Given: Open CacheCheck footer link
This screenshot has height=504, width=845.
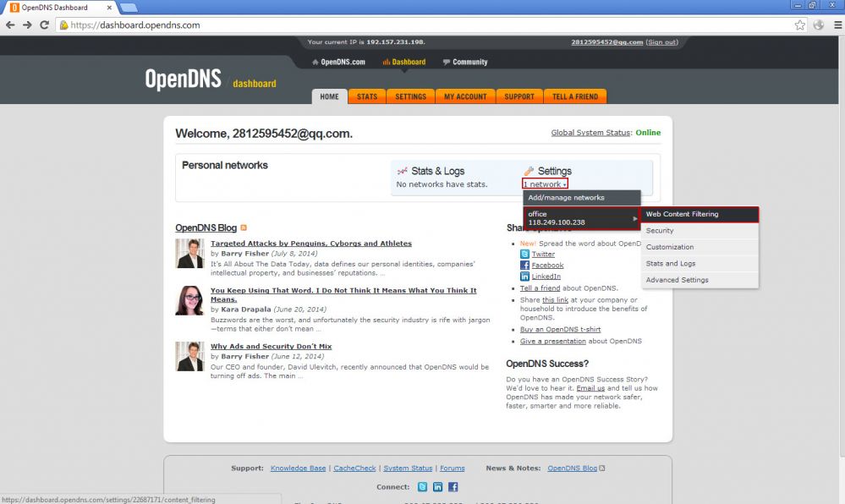Looking at the screenshot, I should coord(354,468).
